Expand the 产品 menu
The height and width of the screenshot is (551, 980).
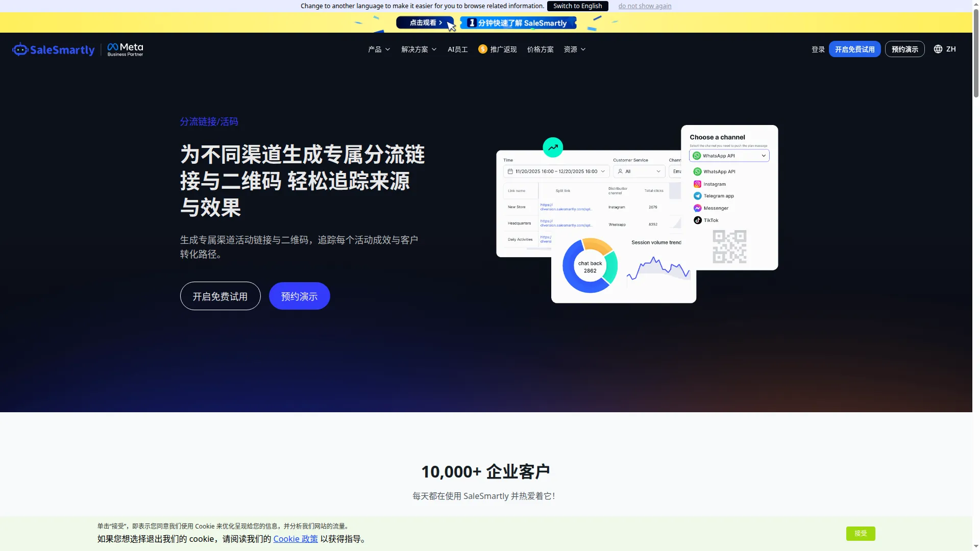[x=379, y=49]
